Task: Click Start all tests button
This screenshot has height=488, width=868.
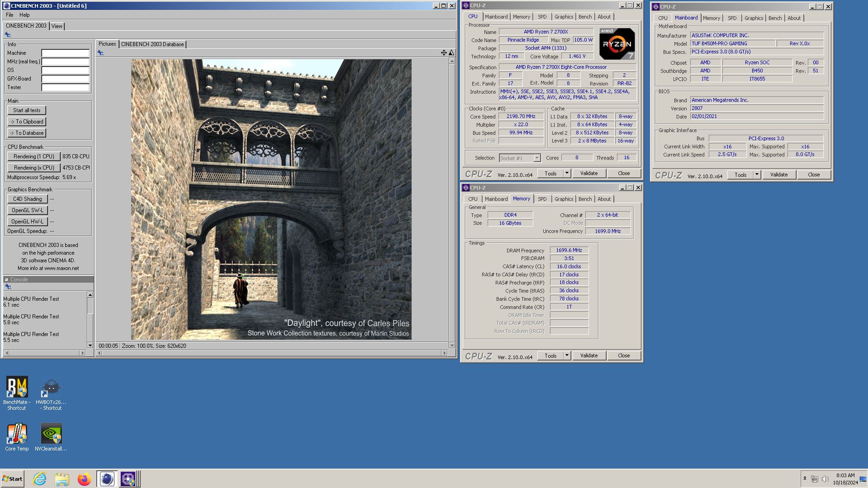Action: click(x=27, y=110)
